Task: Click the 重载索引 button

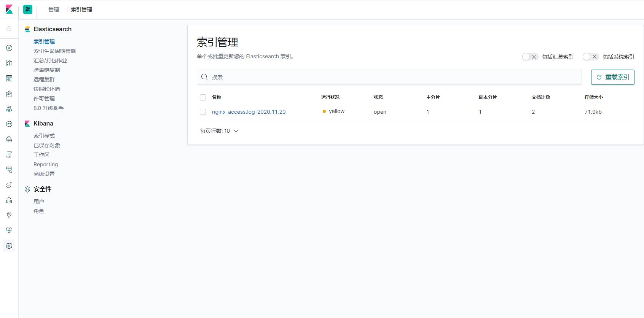Action: click(612, 77)
